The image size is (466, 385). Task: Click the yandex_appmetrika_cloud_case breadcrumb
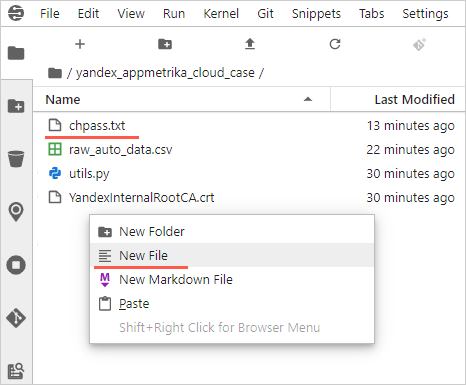(x=165, y=73)
